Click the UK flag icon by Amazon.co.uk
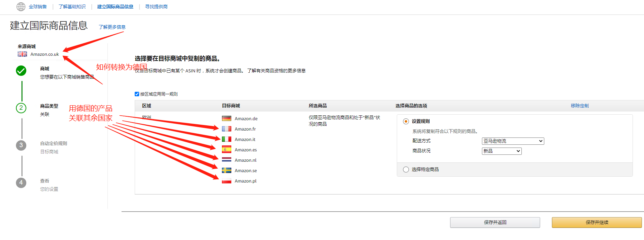 click(x=22, y=54)
